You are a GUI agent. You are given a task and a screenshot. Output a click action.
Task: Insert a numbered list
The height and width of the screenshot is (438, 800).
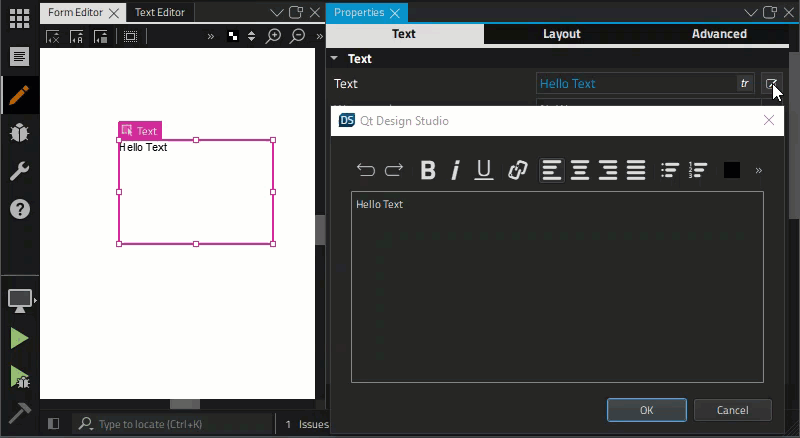click(698, 170)
